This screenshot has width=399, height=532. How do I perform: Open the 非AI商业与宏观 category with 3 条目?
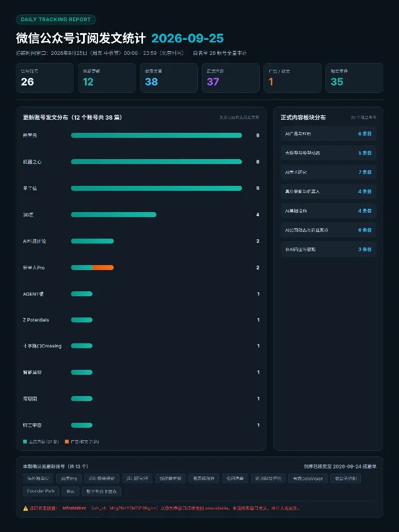coord(328,249)
